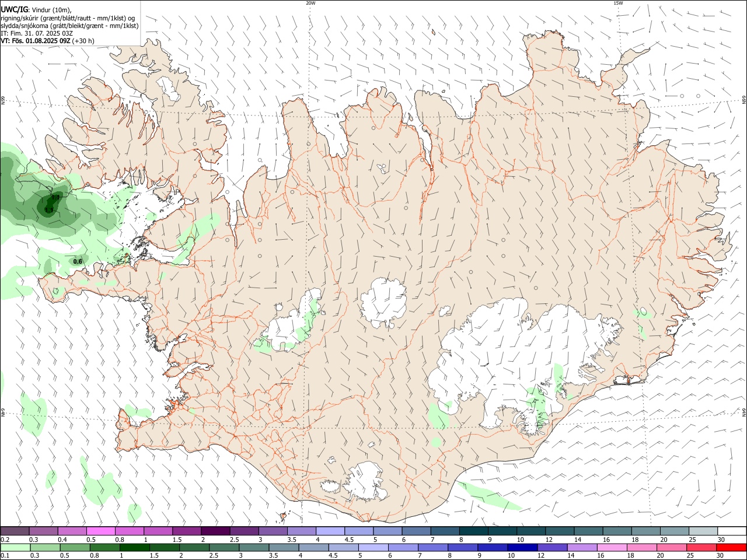This screenshot has width=747, height=560.
Task: Select the light grey 25 swatch, upper legend
Action: point(703,531)
